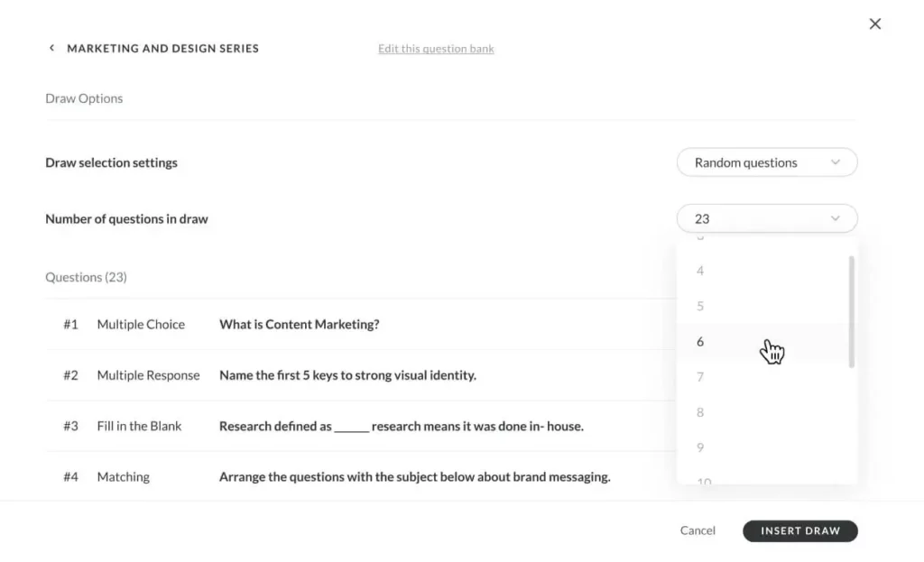Select 4 from the number list
Image resolution: width=924 pixels, height=562 pixels.
tap(700, 271)
